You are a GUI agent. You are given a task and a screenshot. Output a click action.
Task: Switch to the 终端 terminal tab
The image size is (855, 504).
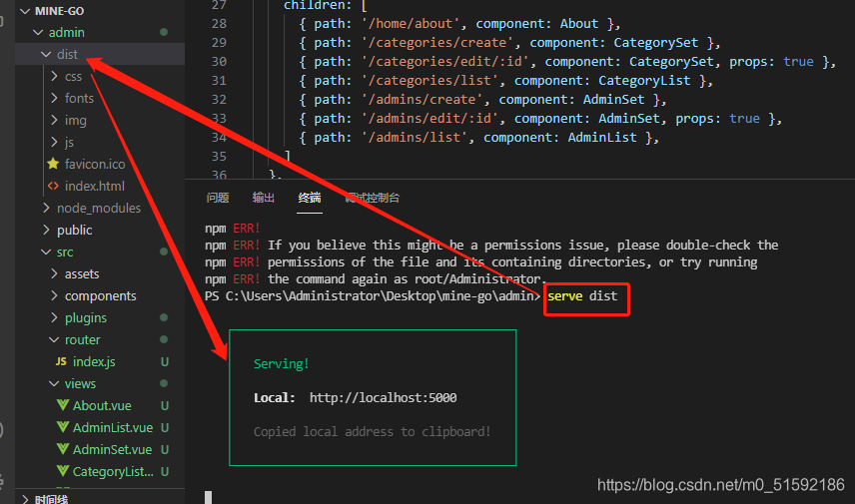[x=310, y=198]
